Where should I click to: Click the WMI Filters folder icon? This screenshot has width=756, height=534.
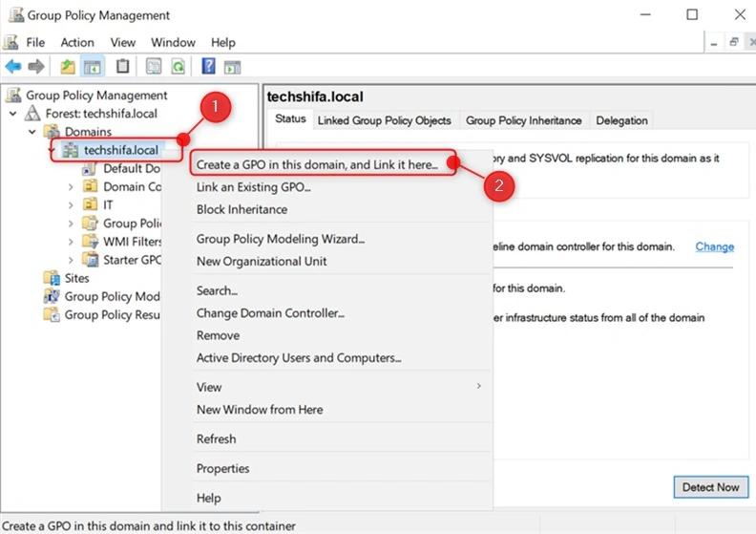(x=90, y=241)
